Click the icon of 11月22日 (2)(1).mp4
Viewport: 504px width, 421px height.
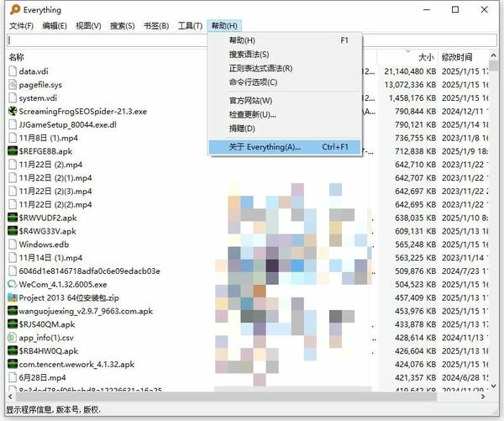tap(13, 178)
